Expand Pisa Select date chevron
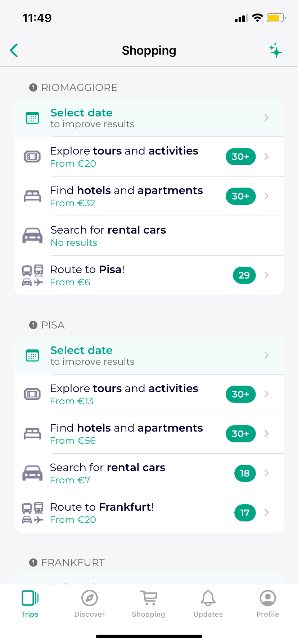The width and height of the screenshot is (298, 644). 266,355
